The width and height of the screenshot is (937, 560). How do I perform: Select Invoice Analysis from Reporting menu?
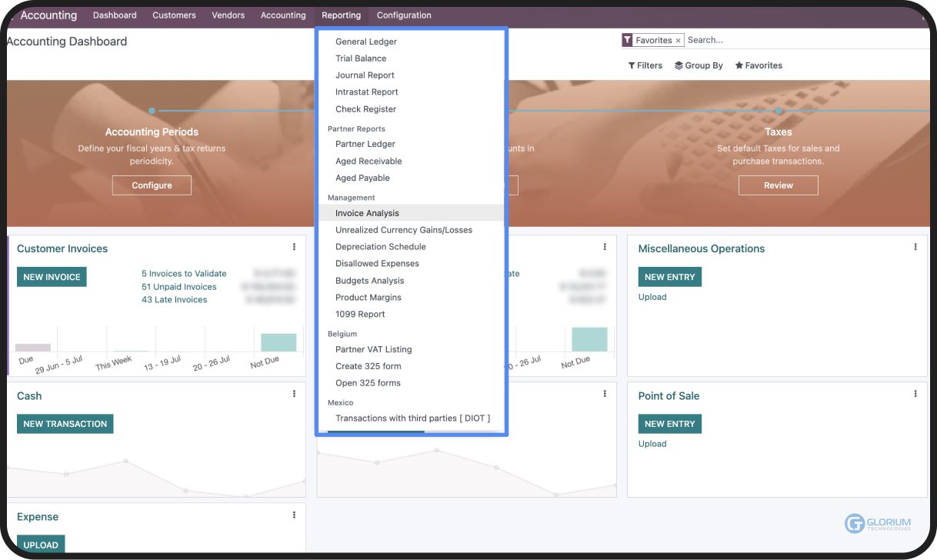[x=367, y=213]
